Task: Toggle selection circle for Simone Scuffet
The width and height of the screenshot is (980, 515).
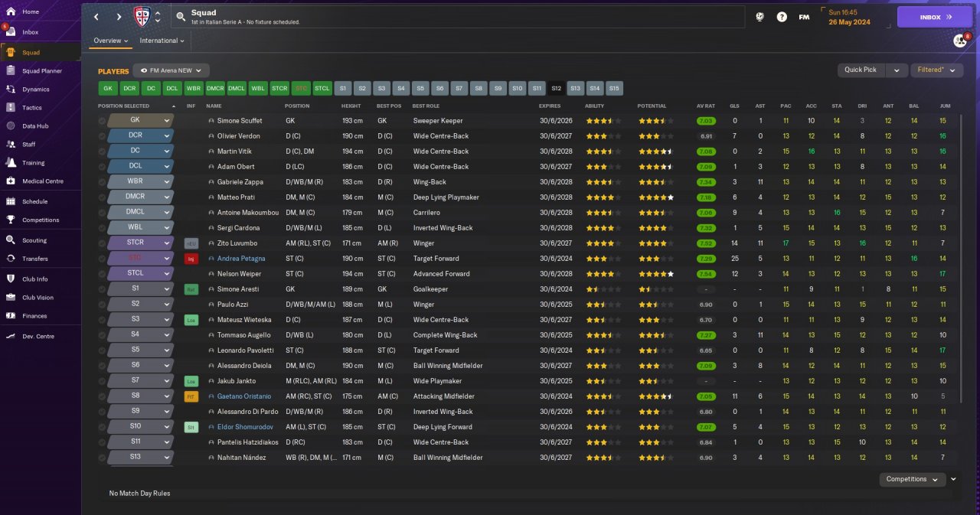Action: click(102, 121)
